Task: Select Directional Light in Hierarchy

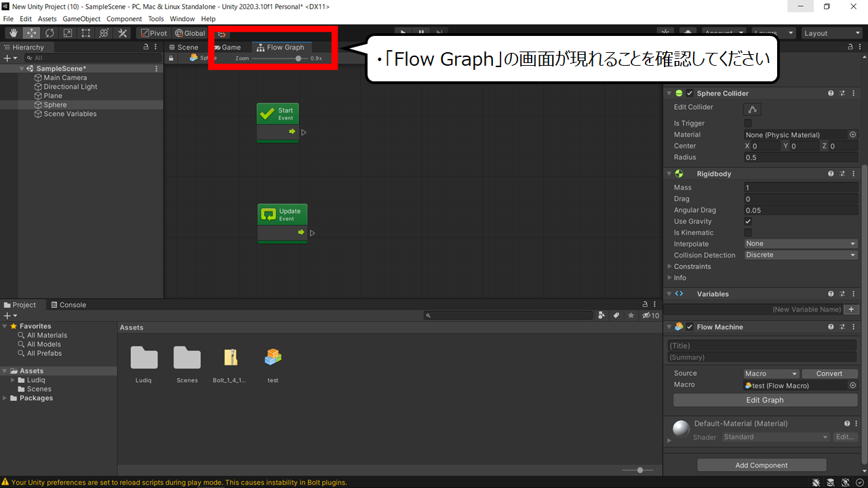Action: click(71, 87)
